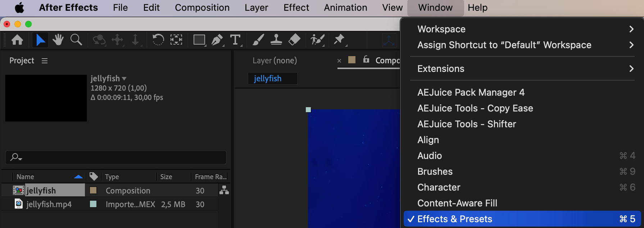Viewport: 644px width, 228px height.
Task: Select the Puppet Pin tool
Action: [x=340, y=40]
